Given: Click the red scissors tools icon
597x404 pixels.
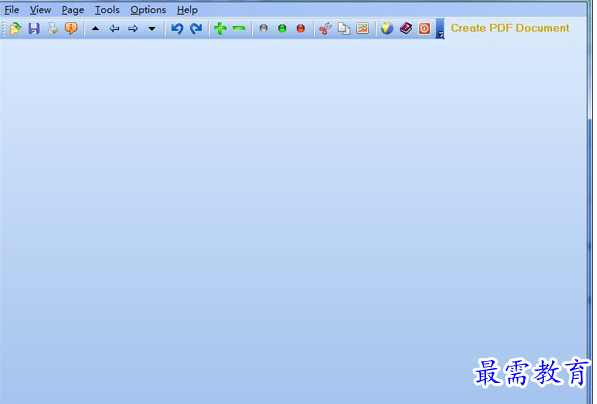Looking at the screenshot, I should [x=325, y=29].
